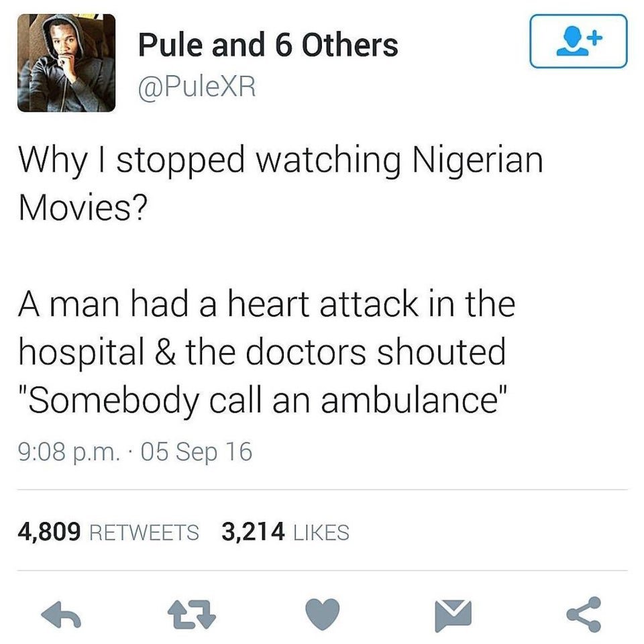This screenshot has width=644, height=644.
Task: Send tweet via envelope message icon
Action: [453, 615]
